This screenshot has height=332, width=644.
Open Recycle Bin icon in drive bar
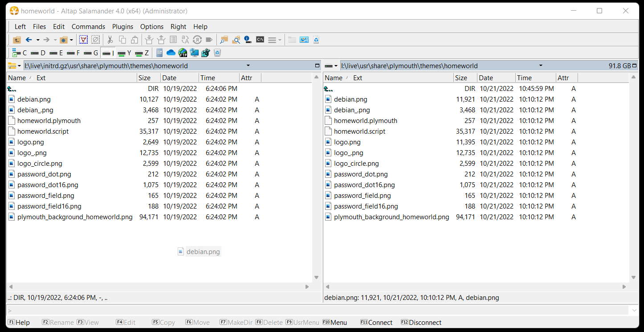click(x=217, y=53)
